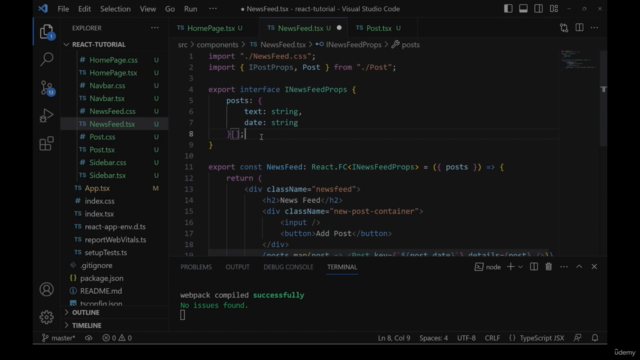
Task: Open HomePage.css in explorer
Action: click(113, 60)
